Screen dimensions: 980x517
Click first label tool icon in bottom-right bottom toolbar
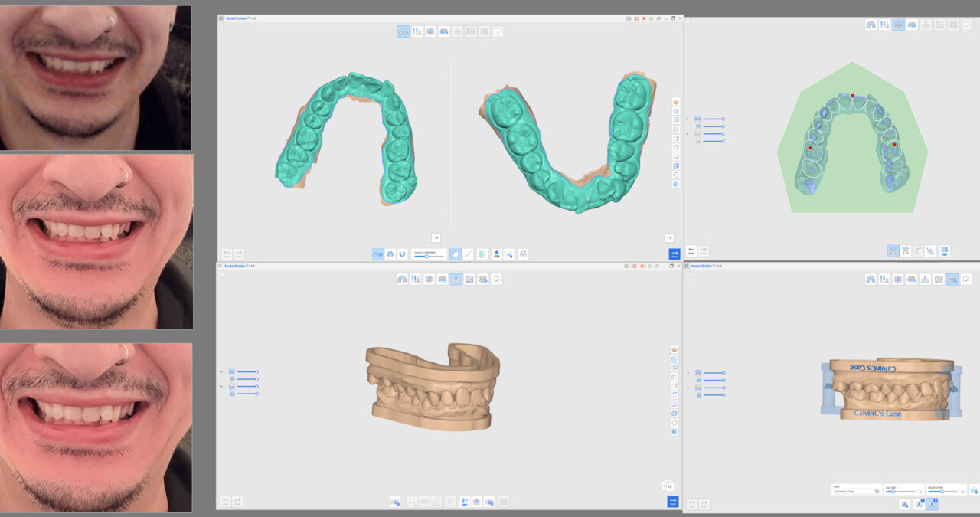click(904, 504)
